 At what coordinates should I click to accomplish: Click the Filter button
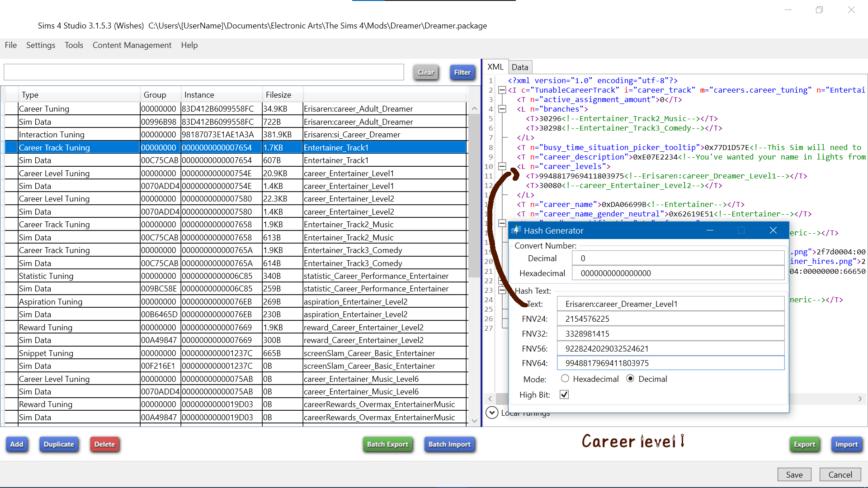point(462,72)
